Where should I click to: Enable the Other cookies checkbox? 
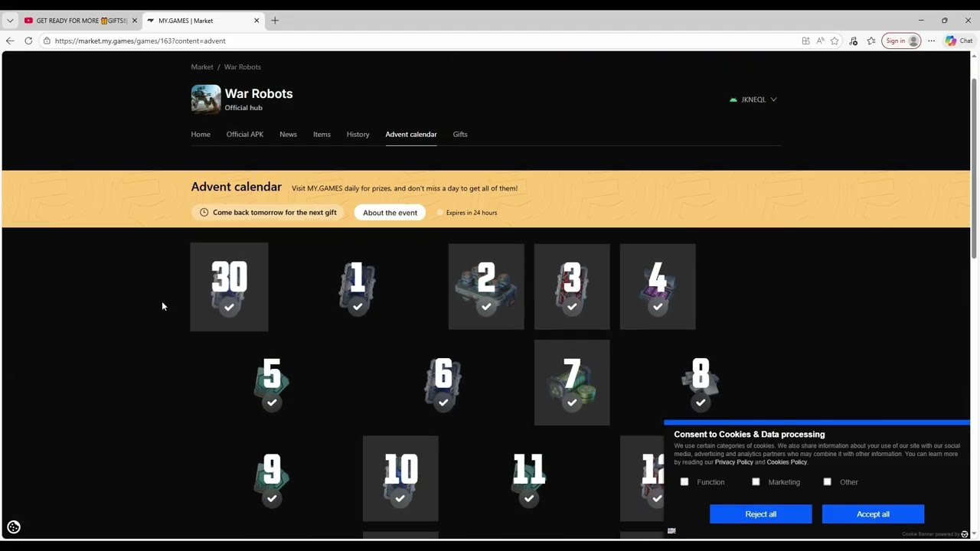[x=827, y=482]
